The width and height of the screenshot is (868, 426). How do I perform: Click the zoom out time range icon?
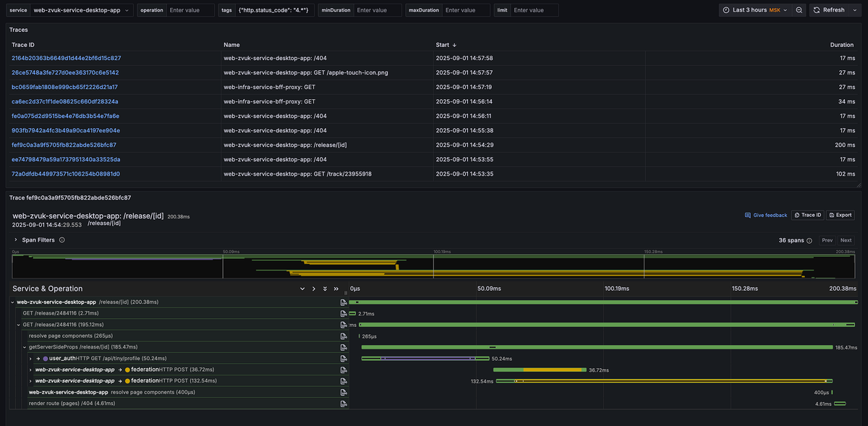[x=799, y=10]
